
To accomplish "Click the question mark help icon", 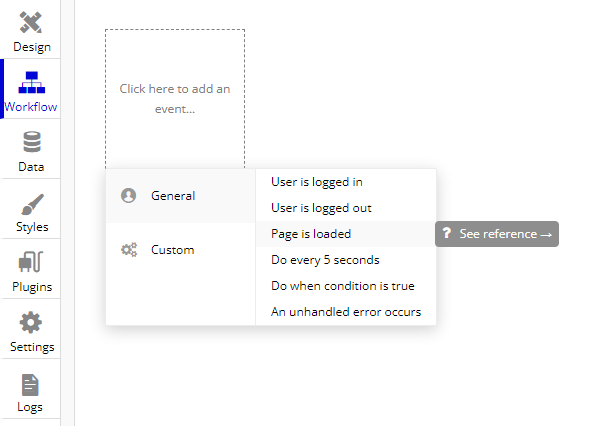I will point(447,233).
